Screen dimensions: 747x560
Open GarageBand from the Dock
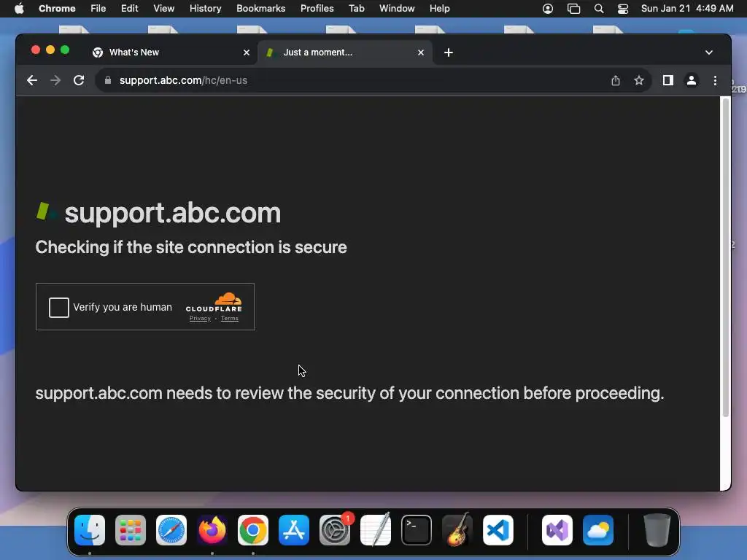457,530
